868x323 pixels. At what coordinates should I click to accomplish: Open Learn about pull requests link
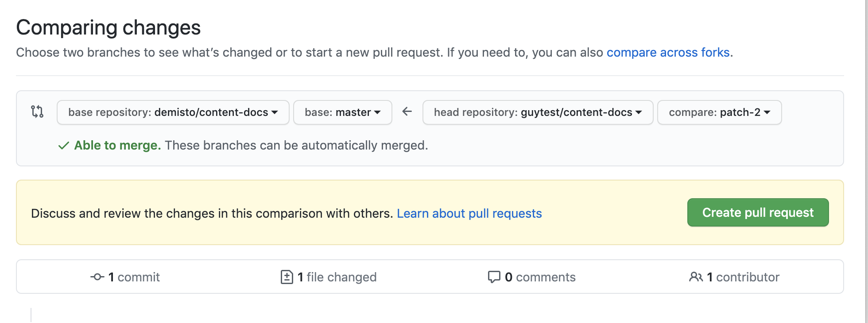pyautogui.click(x=469, y=213)
